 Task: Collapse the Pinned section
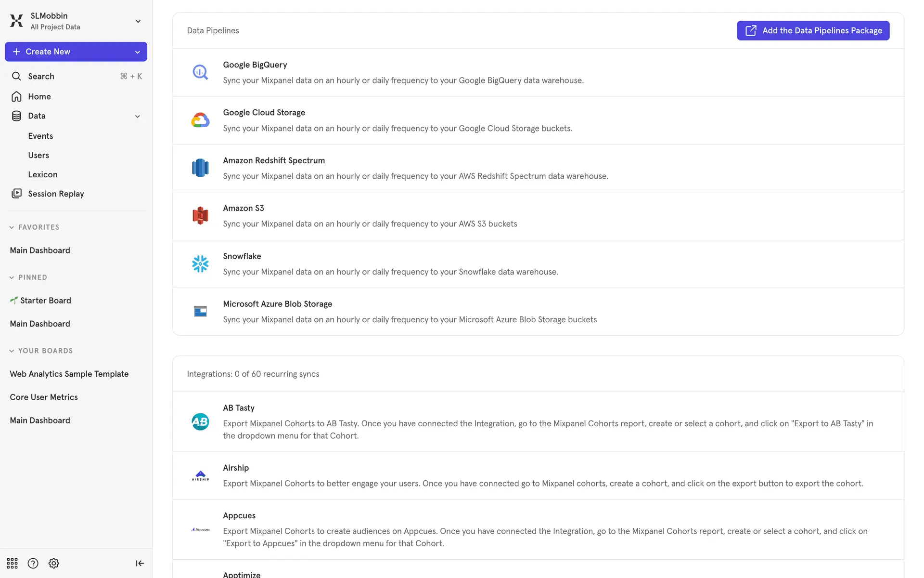12,277
